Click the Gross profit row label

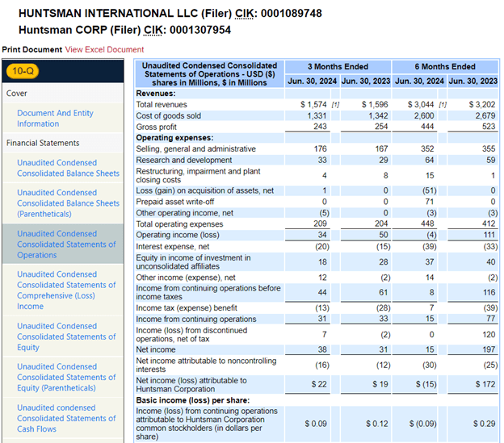(157, 127)
